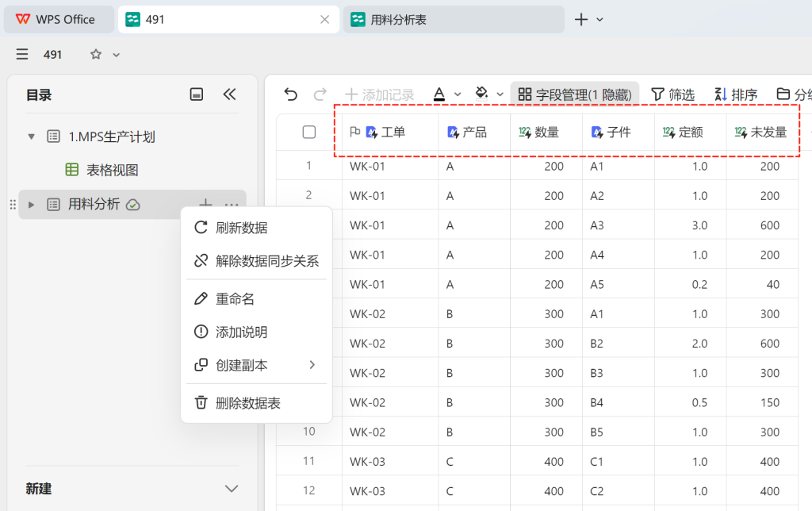Open the hamburger menu icon

point(21,55)
